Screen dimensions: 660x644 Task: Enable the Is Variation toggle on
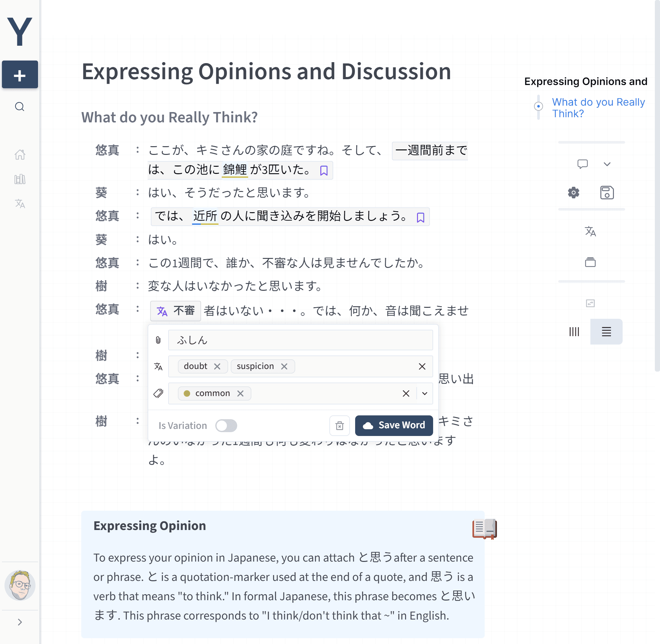click(x=227, y=425)
